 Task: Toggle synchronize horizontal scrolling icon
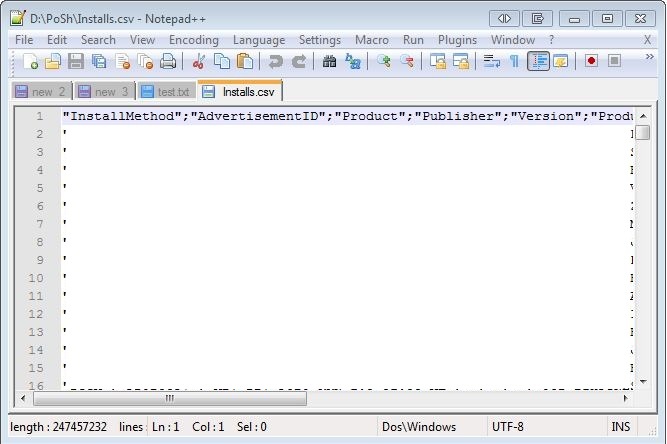click(461, 61)
